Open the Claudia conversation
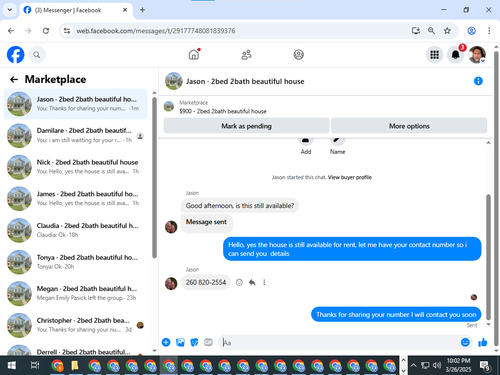The height and width of the screenshot is (375, 500). pyautogui.click(x=75, y=230)
